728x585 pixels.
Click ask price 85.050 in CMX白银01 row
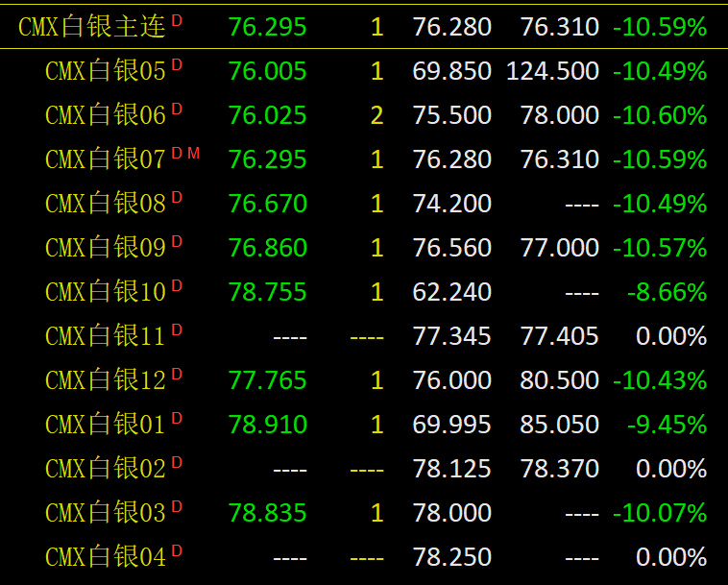pyautogui.click(x=560, y=425)
